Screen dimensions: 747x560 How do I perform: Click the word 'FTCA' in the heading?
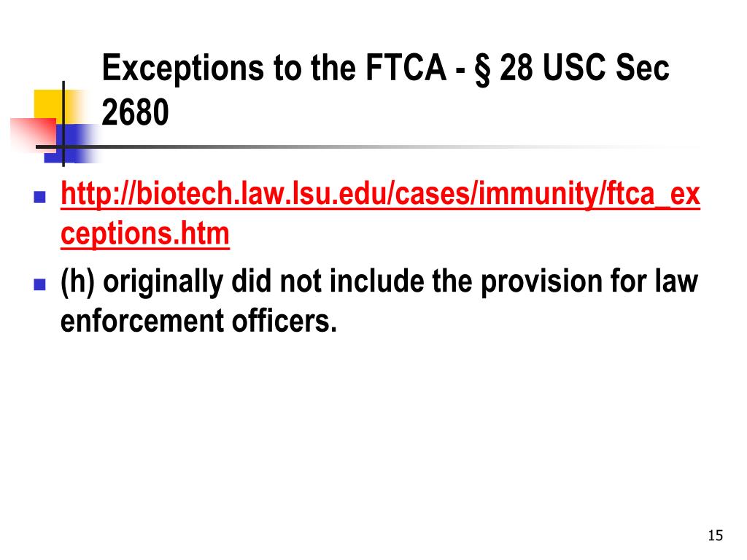[x=406, y=68]
